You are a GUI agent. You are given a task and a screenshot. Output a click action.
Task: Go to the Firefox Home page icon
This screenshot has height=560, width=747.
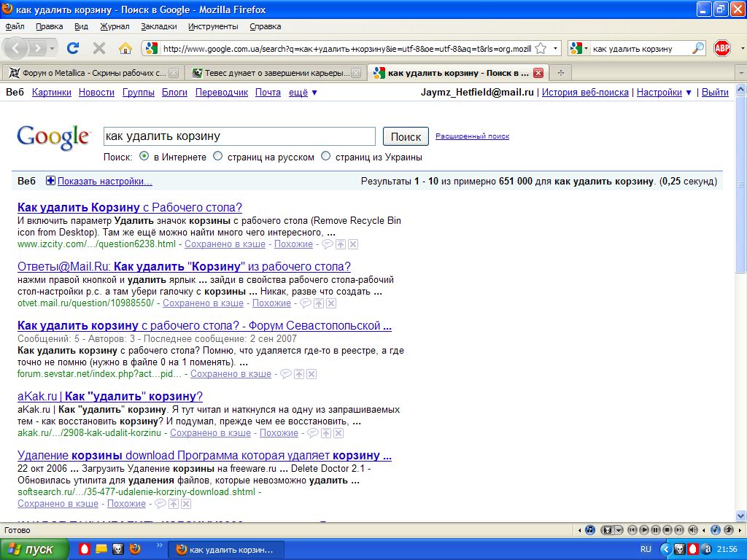pyautogui.click(x=125, y=48)
